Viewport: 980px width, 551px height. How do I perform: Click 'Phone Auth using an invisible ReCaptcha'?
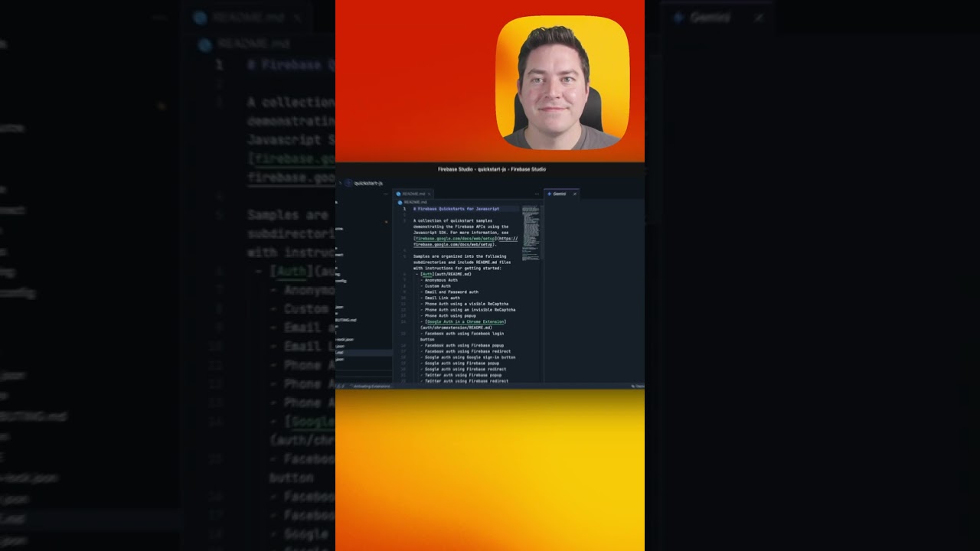click(468, 310)
